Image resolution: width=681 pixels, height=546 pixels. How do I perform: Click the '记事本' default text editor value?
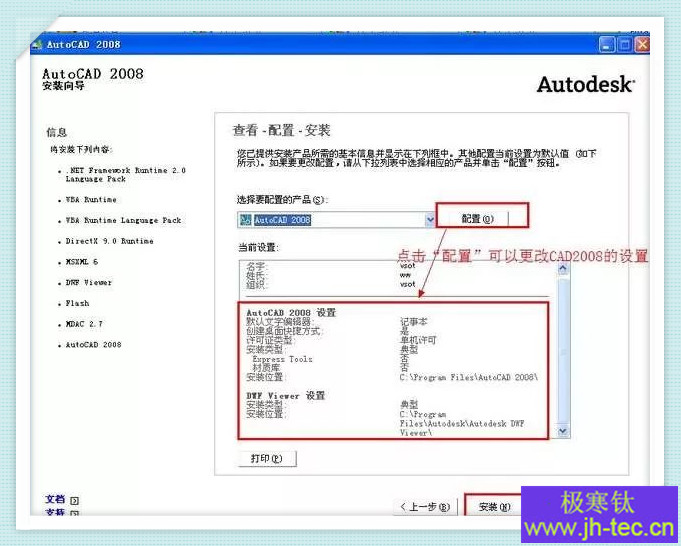(413, 322)
